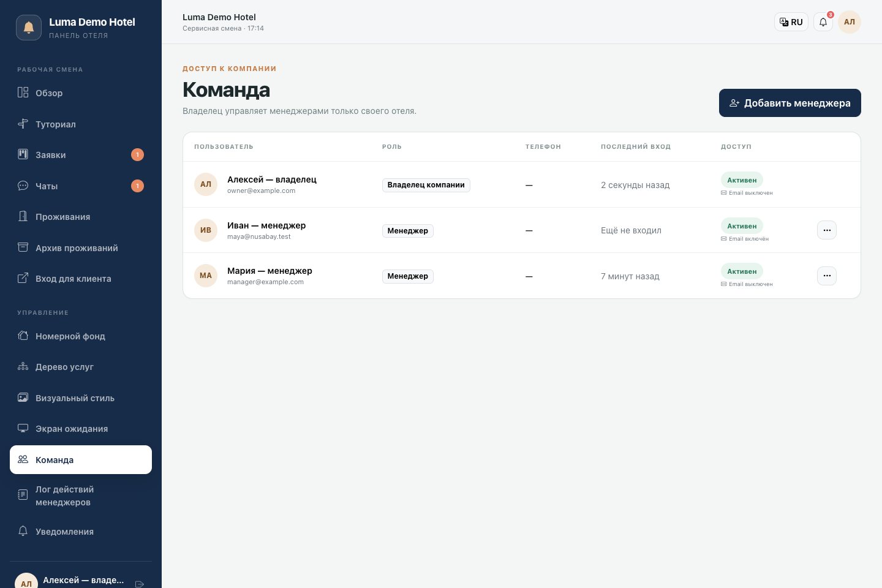The height and width of the screenshot is (588, 882).
Task: Open the notifications bell in header
Action: point(823,22)
